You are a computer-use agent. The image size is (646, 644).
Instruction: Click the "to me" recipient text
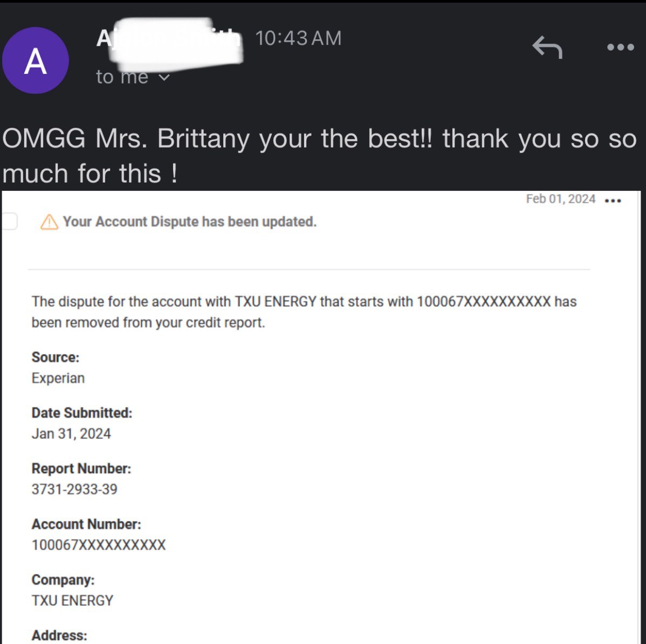[x=122, y=77]
